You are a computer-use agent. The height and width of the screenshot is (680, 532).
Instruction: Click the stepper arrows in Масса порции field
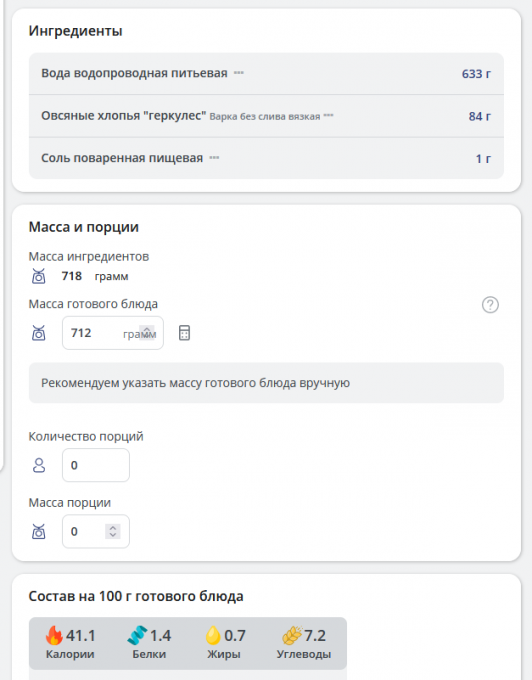point(113,531)
